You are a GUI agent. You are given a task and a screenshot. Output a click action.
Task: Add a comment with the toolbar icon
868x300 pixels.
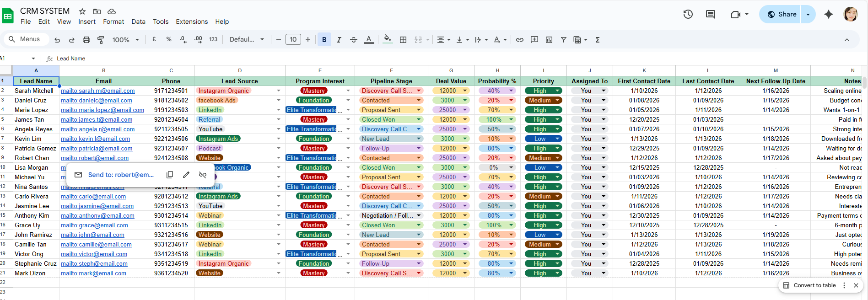(534, 40)
